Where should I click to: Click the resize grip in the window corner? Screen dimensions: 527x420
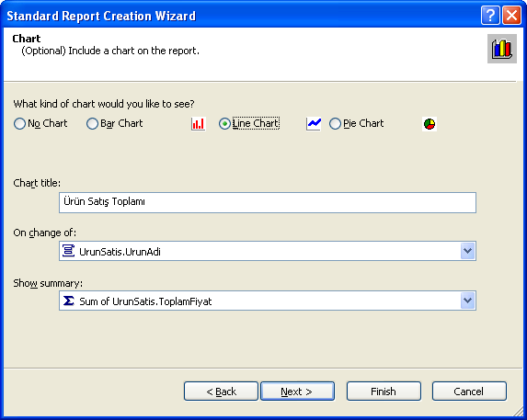point(518,411)
